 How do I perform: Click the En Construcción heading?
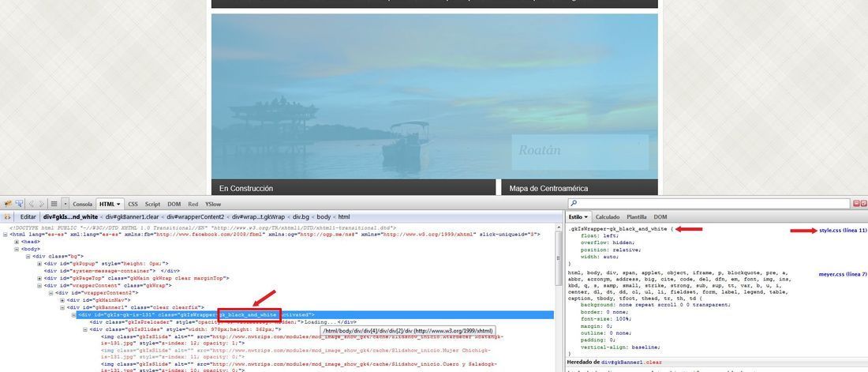(x=245, y=189)
